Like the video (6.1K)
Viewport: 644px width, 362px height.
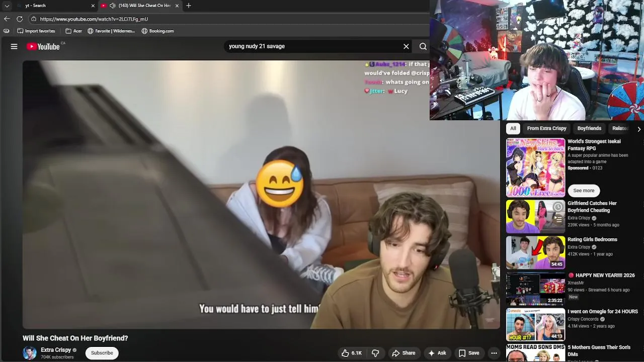[x=352, y=353]
